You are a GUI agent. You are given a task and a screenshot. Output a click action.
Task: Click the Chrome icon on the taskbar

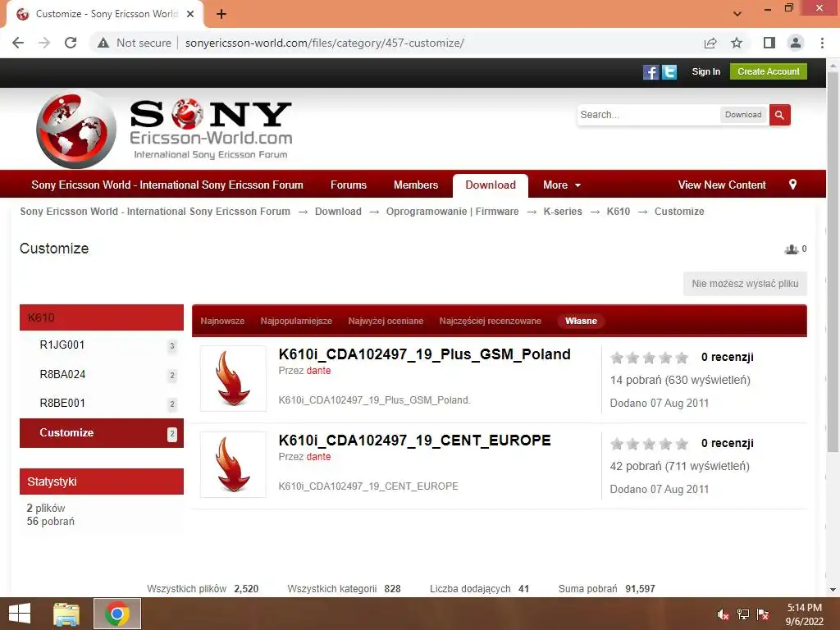click(117, 614)
